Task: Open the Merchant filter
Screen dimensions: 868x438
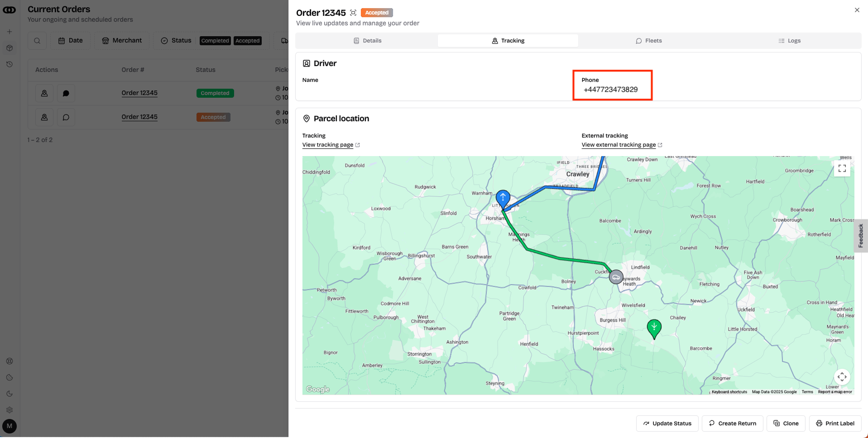Action: click(x=122, y=41)
